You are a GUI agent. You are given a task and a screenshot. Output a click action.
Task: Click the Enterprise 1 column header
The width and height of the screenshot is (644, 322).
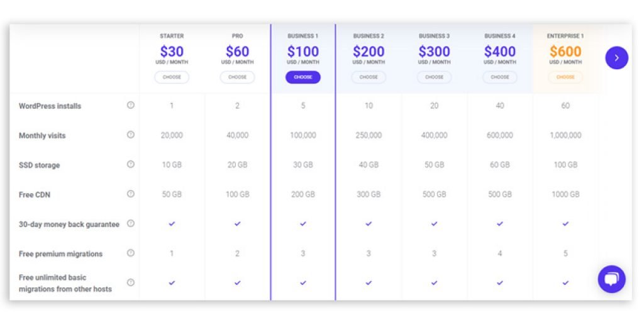565,36
